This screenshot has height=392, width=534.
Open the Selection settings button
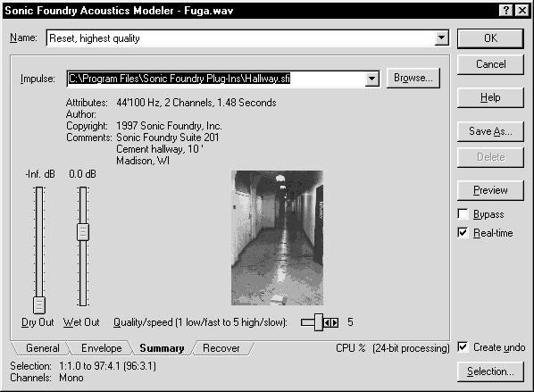[x=490, y=371]
